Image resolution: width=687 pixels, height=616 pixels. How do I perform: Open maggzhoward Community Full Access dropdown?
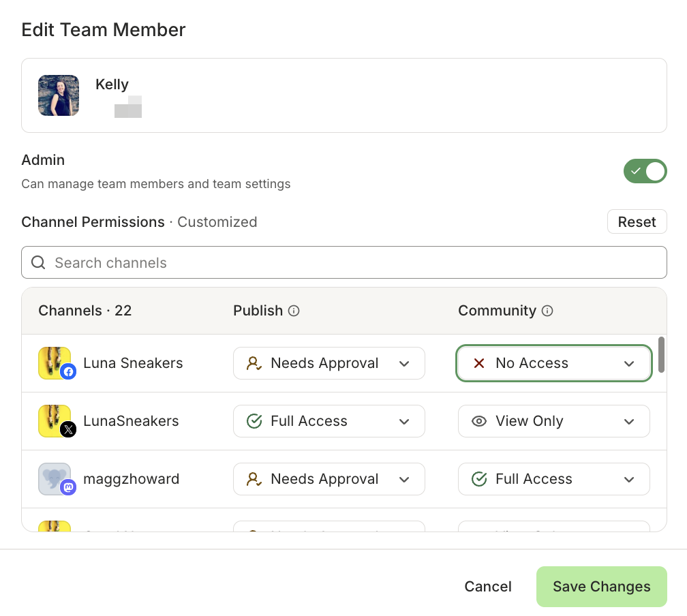pyautogui.click(x=554, y=479)
